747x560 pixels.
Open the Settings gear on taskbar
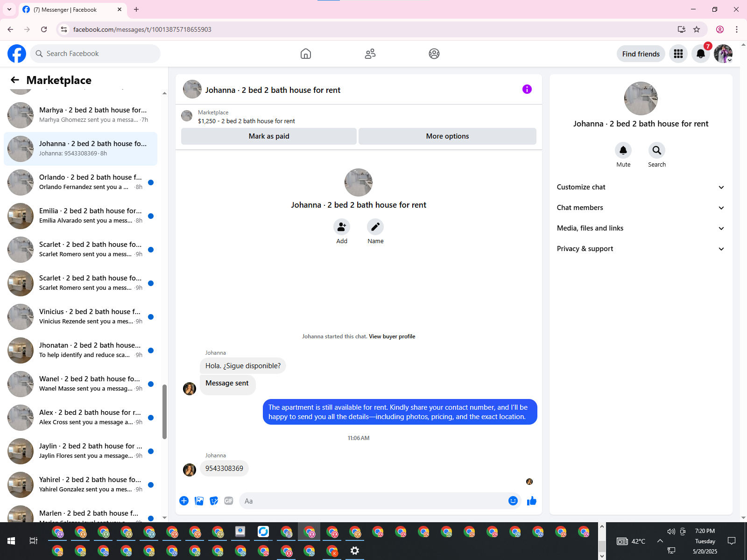point(355,551)
